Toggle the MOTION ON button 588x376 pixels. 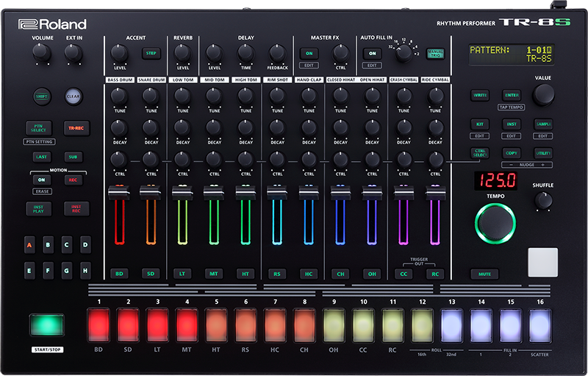(42, 180)
